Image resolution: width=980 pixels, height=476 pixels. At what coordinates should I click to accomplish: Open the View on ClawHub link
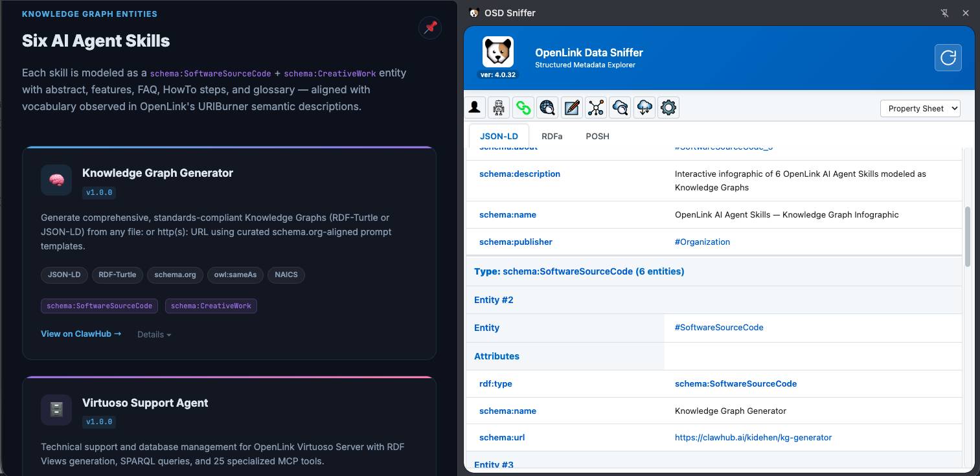81,334
